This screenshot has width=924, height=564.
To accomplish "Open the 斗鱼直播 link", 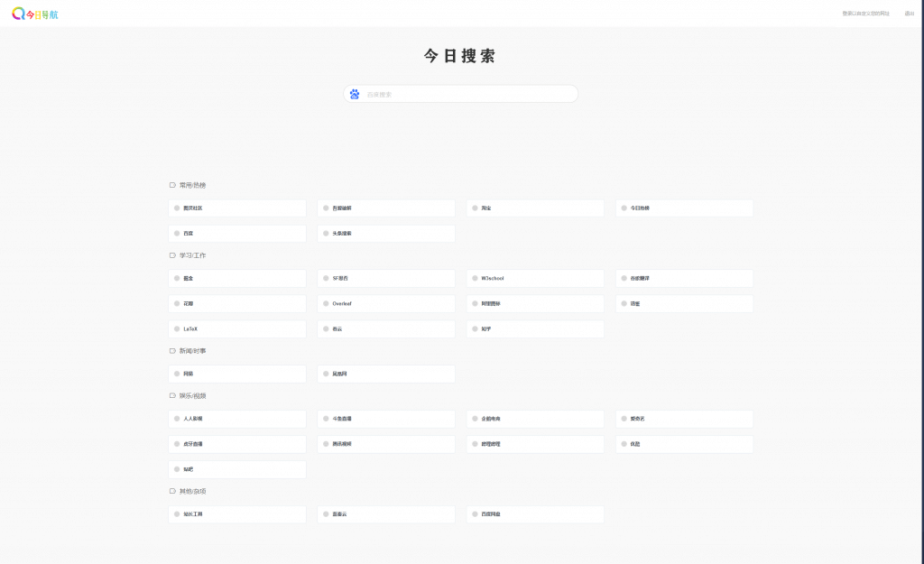I will 386,419.
